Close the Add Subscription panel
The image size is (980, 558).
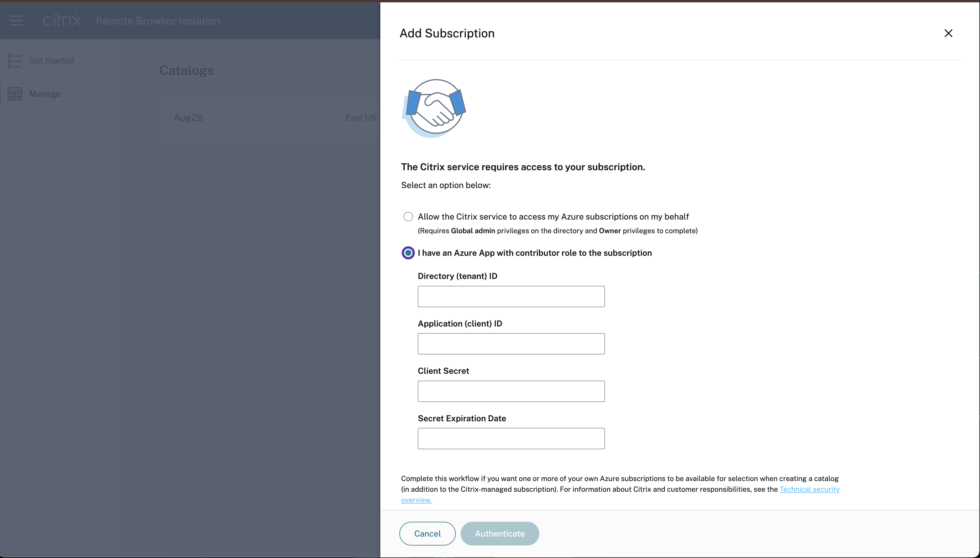[x=948, y=33]
